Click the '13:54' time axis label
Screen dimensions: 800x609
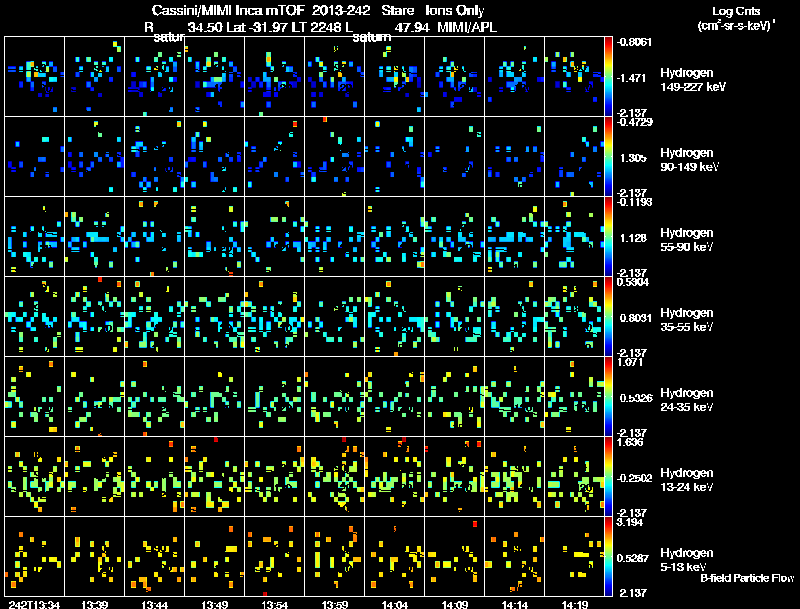point(274,605)
